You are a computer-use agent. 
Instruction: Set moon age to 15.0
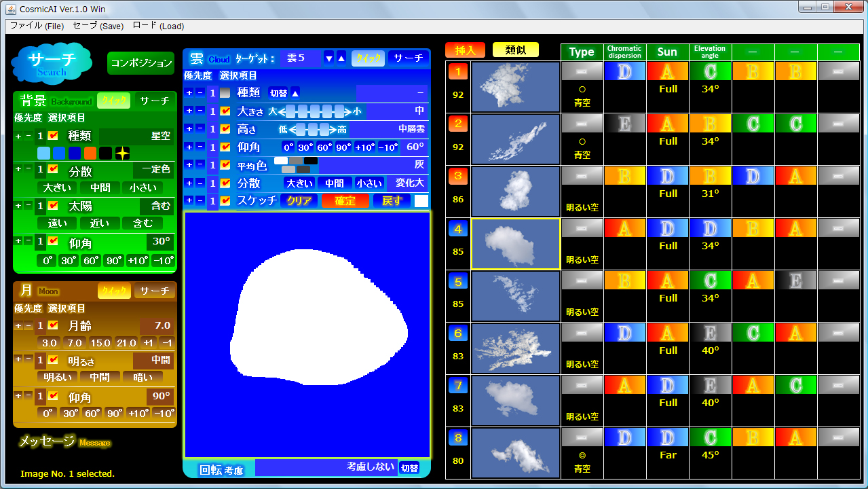100,343
